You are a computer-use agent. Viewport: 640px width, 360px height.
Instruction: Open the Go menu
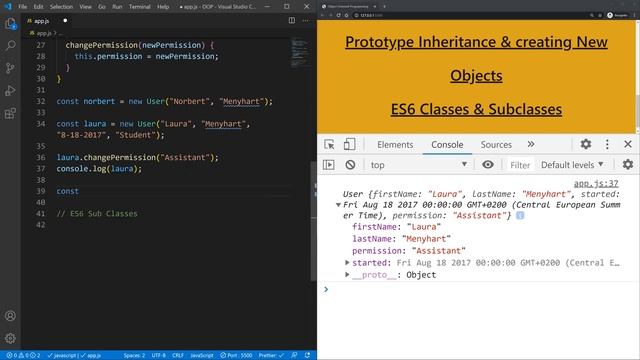pos(102,7)
